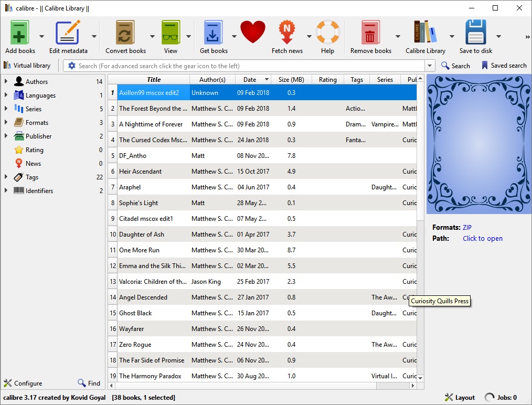Click the Remove books trash icon

pos(370,32)
